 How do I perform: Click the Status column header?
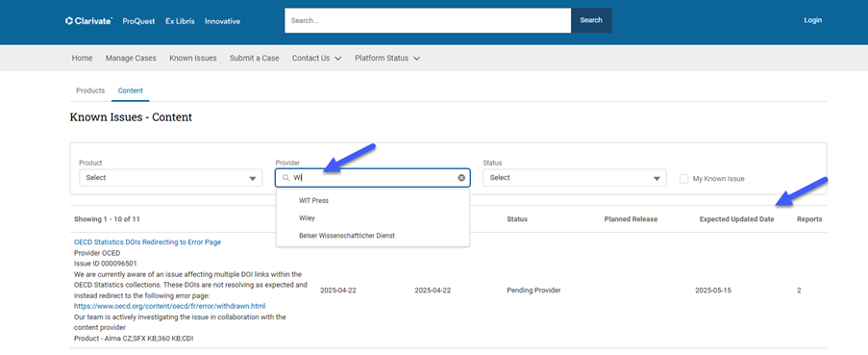coord(517,219)
